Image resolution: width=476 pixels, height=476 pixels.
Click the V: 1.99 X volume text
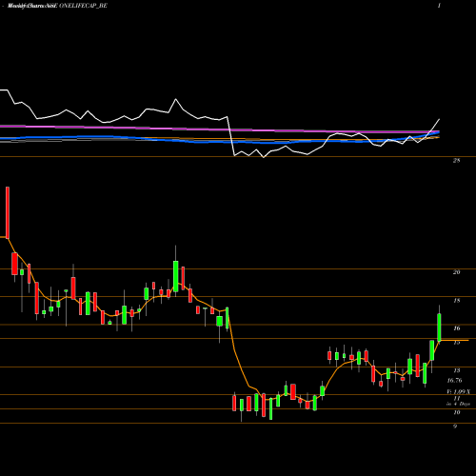(458, 391)
